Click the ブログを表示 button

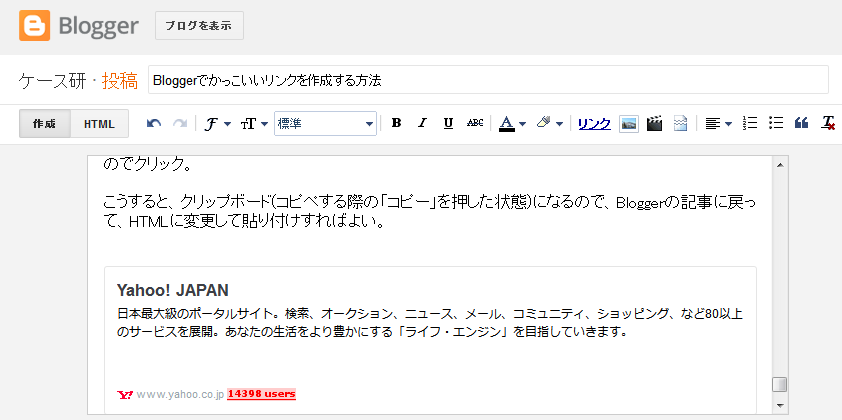click(x=199, y=26)
